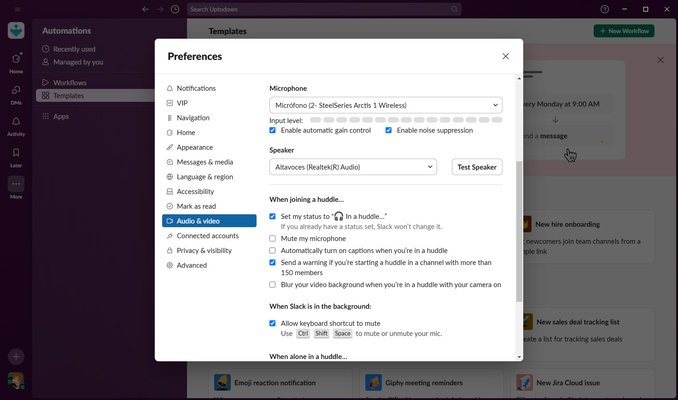Click the Test Speaker button
The image size is (678, 400).
[477, 167]
